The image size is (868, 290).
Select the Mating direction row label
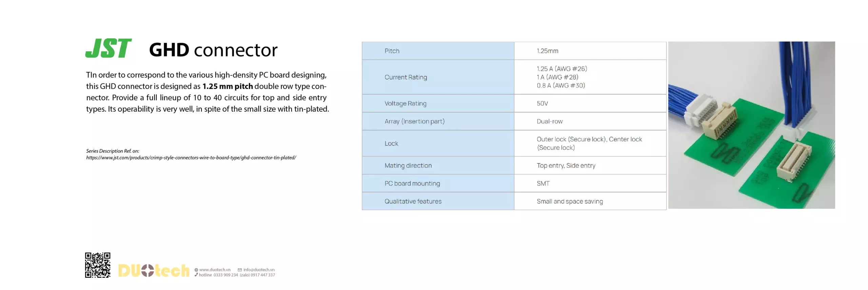[408, 165]
